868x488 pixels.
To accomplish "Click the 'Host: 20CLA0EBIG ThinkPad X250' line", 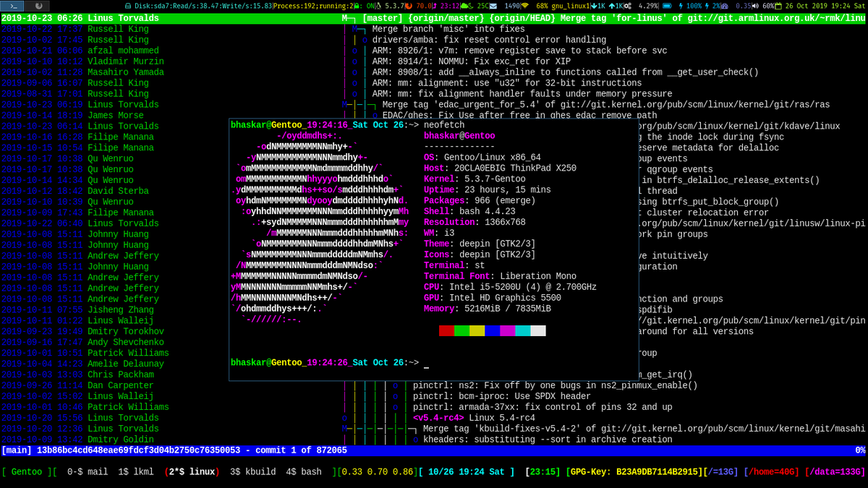I will point(500,168).
